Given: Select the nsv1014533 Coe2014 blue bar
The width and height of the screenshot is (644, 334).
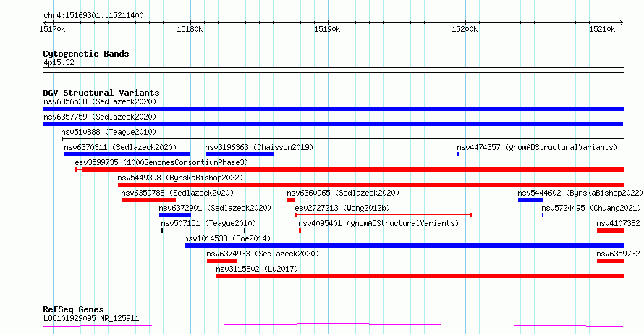Looking at the screenshot, I should (404, 246).
